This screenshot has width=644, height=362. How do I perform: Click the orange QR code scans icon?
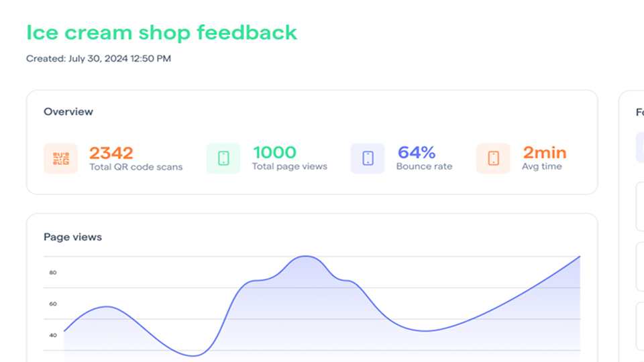(61, 158)
